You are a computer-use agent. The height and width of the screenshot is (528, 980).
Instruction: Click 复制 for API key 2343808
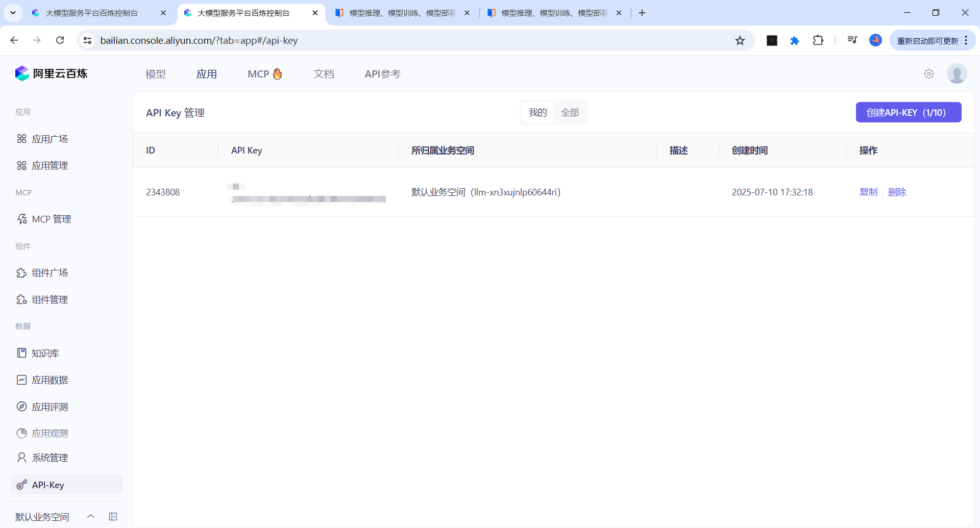click(x=868, y=192)
